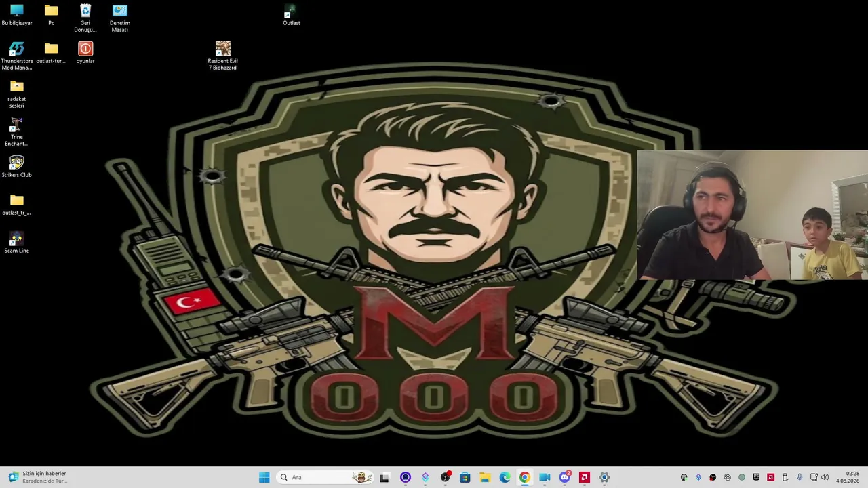Launch Trine Enchanted shortcut

[17, 132]
